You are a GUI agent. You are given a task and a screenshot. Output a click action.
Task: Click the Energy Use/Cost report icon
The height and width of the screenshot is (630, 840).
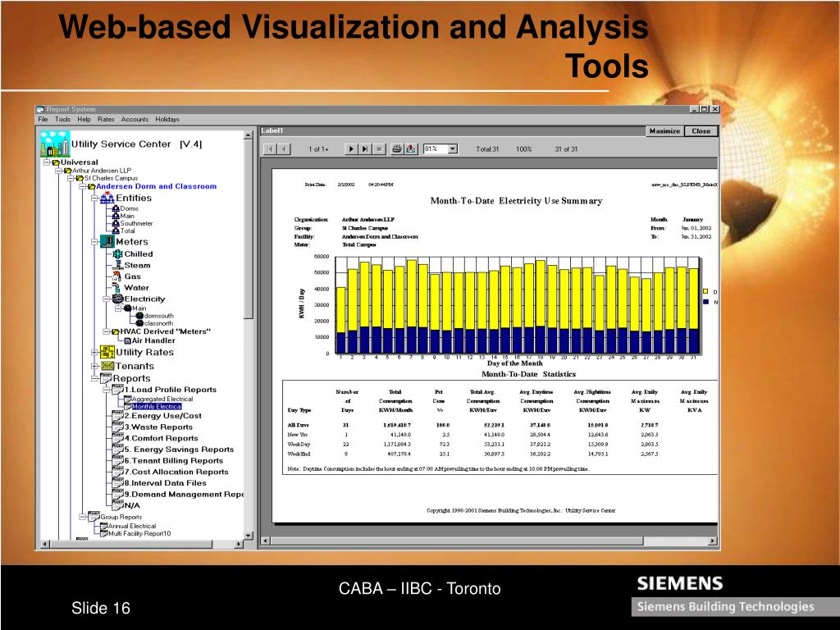tap(118, 415)
